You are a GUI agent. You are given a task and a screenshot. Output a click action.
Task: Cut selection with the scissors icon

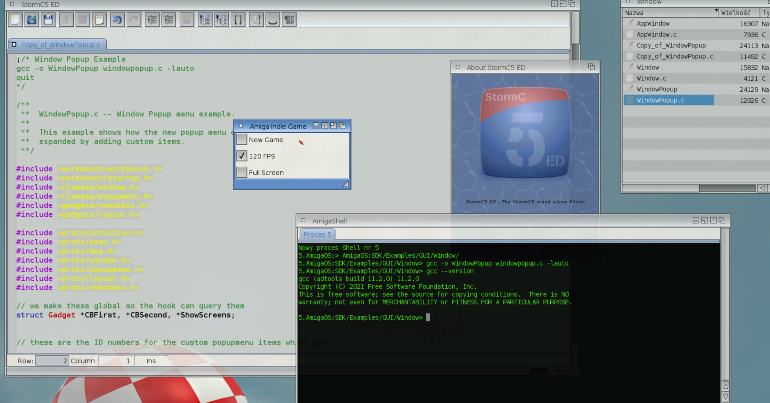tap(66, 20)
